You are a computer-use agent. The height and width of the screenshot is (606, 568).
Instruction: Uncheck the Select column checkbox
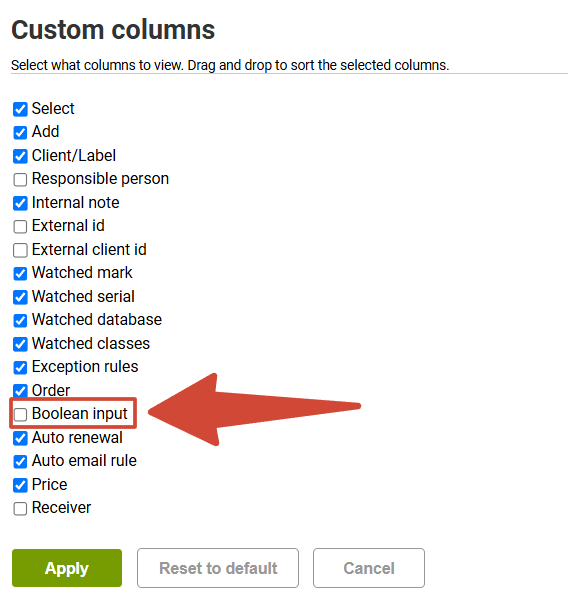(20, 109)
